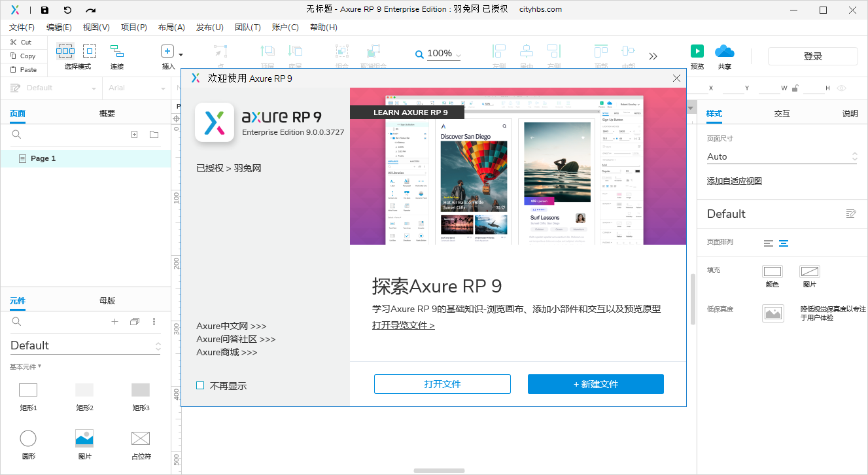The height and width of the screenshot is (475, 868).
Task: Switch to the 母版 tab
Action: coord(107,301)
